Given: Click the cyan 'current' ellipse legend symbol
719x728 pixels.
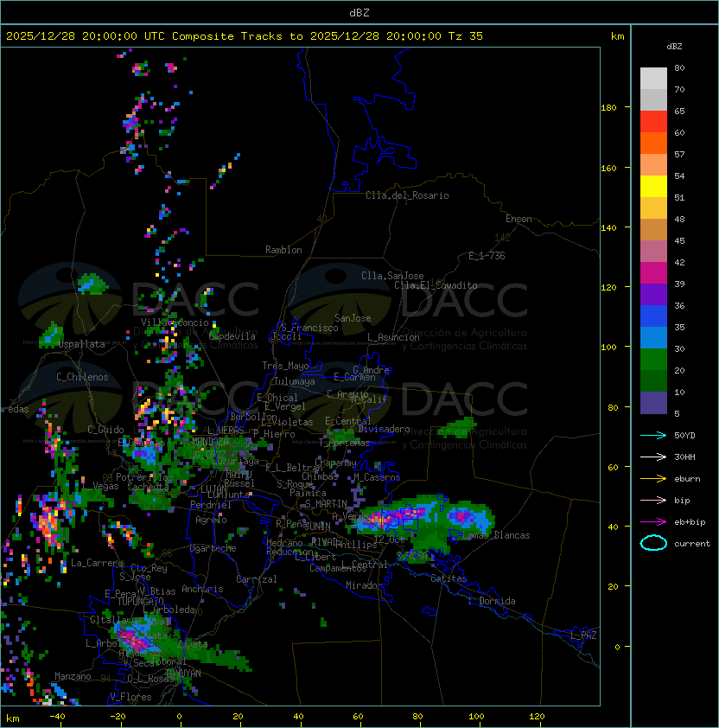Looking at the screenshot, I should (x=653, y=543).
